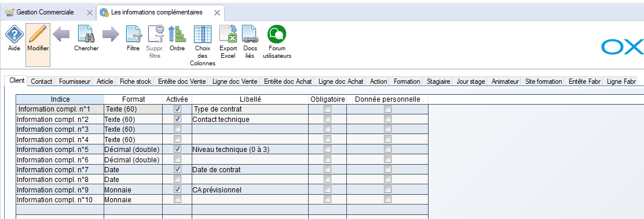Screen dimensions: 644x219
Task: Check Donnée personnelle for Date de contrat row
Action: [x=387, y=169]
